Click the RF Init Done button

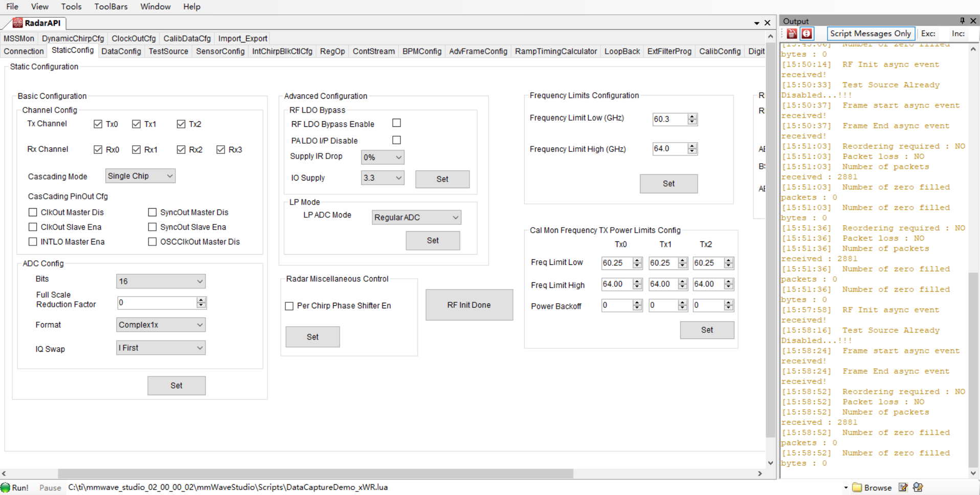469,305
